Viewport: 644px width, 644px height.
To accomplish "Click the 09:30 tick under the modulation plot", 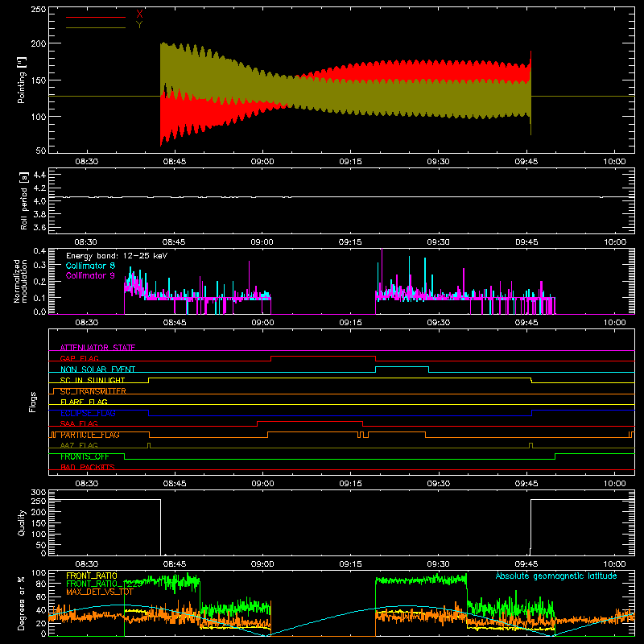I will point(438,323).
